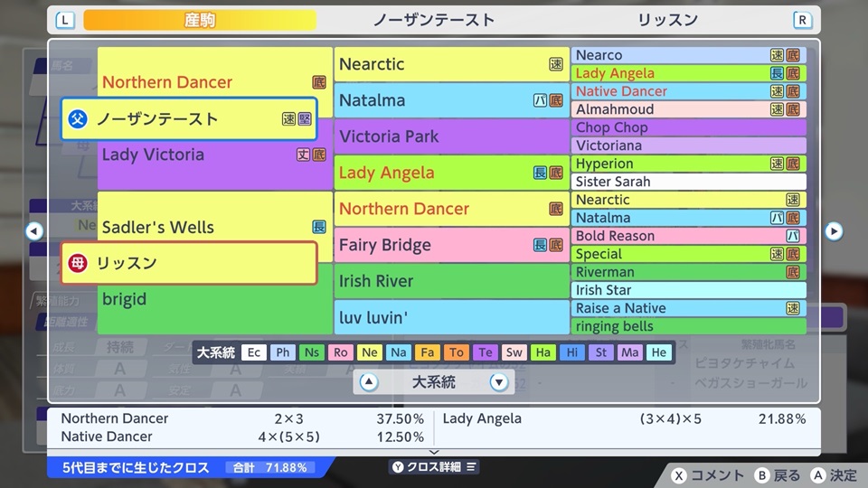This screenshot has height=488, width=868.
Task: Switch to the ノーザンテースト tab
Action: pyautogui.click(x=434, y=21)
